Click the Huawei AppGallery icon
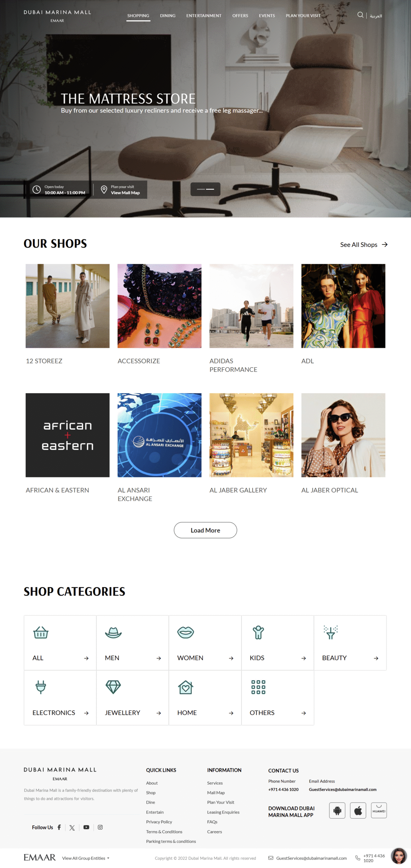This screenshot has height=868, width=411. coord(378,810)
